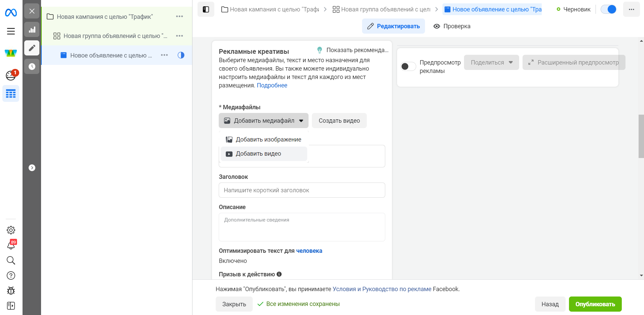644x315 pixels.
Task: Click the vertical scrollbar thumb
Action: click(x=641, y=136)
